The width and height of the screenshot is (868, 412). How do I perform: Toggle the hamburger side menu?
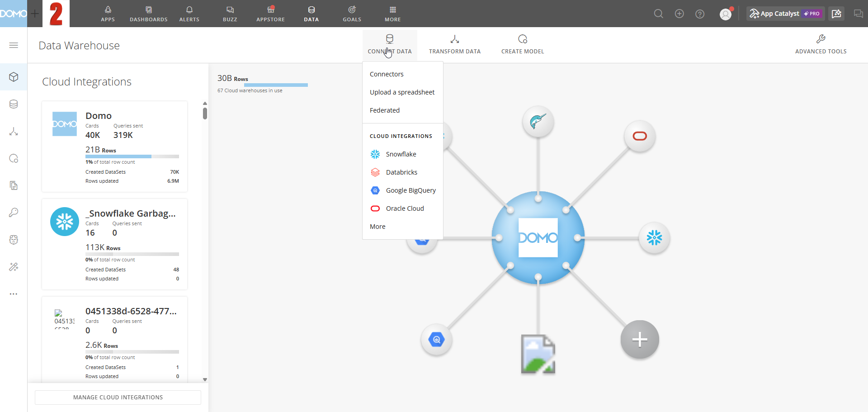pos(14,45)
